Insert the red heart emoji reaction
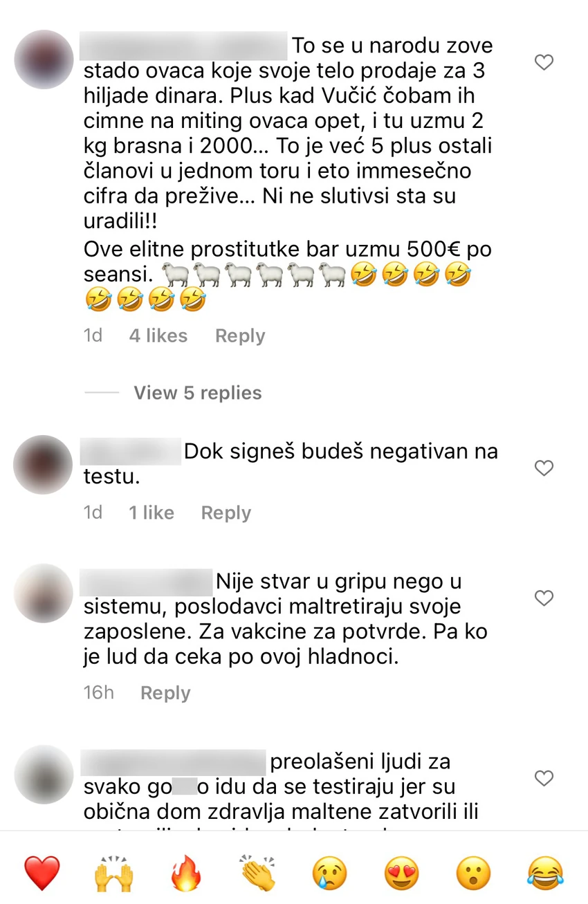This screenshot has width=588, height=904. pos(42,873)
